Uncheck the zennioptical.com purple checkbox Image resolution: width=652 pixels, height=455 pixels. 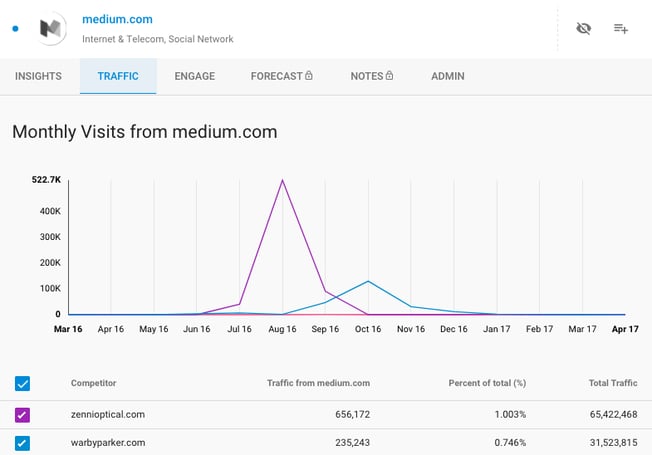[x=22, y=415]
